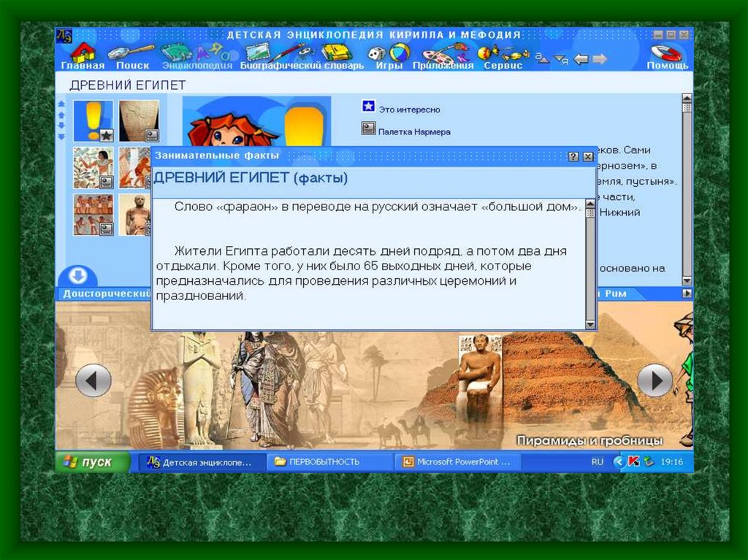Show next panorama with right round arrow

pos(655,380)
